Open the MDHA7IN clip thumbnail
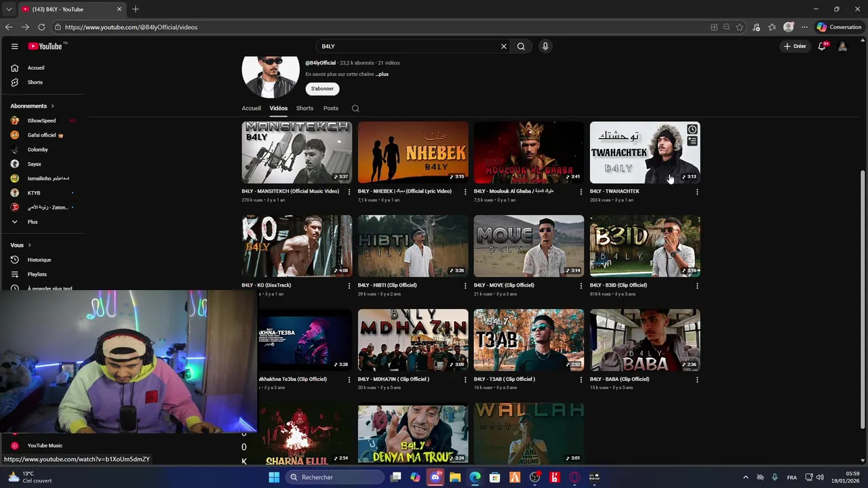This screenshot has width=868, height=488. 413,340
